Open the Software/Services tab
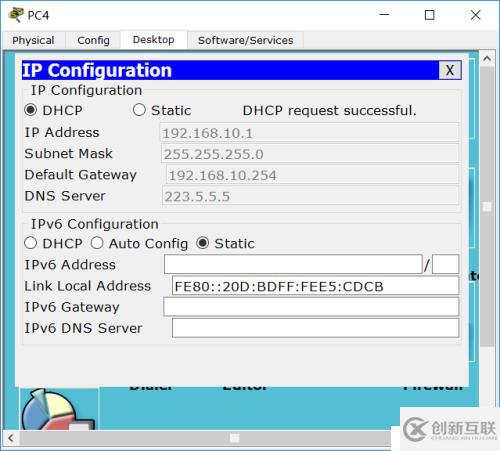500x451 pixels. click(245, 40)
